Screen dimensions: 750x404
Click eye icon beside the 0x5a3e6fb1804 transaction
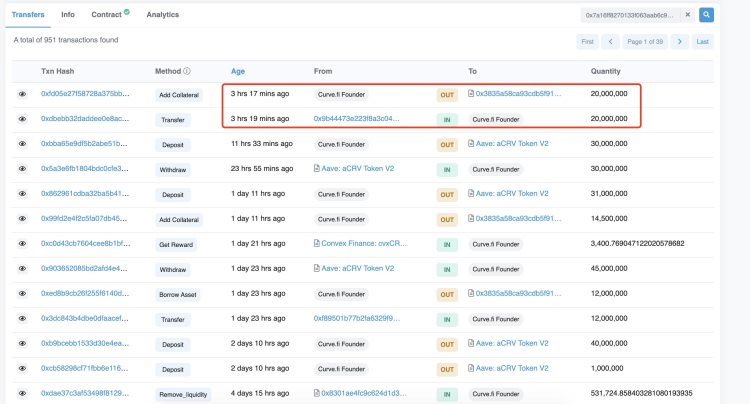coord(22,169)
